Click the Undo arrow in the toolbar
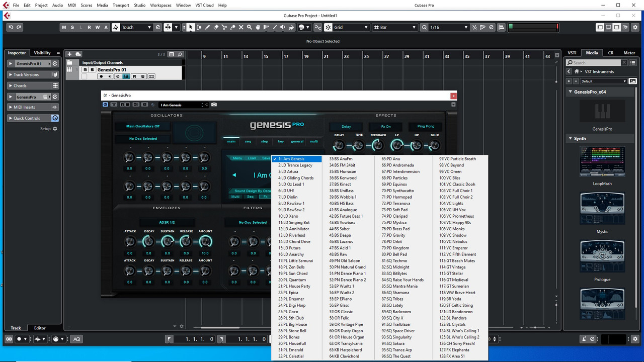This screenshot has height=362, width=644. [11, 27]
